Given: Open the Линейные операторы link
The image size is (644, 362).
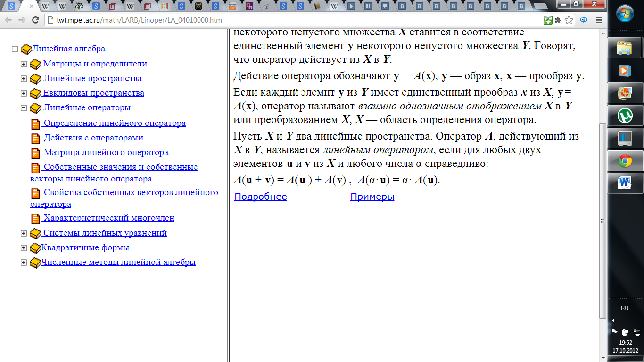Looking at the screenshot, I should point(87,107).
